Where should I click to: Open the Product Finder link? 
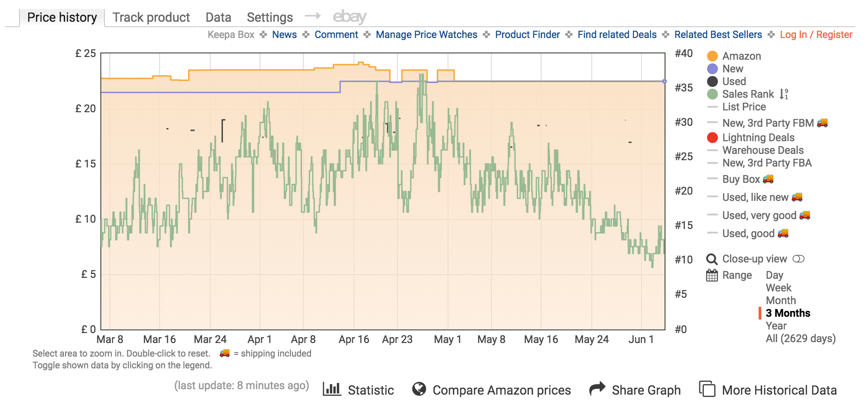pyautogui.click(x=528, y=35)
